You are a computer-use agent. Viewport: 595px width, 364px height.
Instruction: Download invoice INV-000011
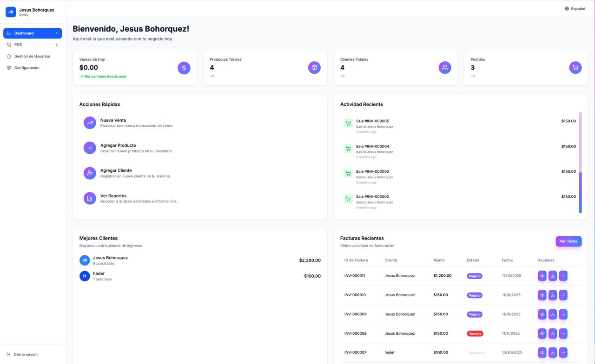pyautogui.click(x=553, y=276)
